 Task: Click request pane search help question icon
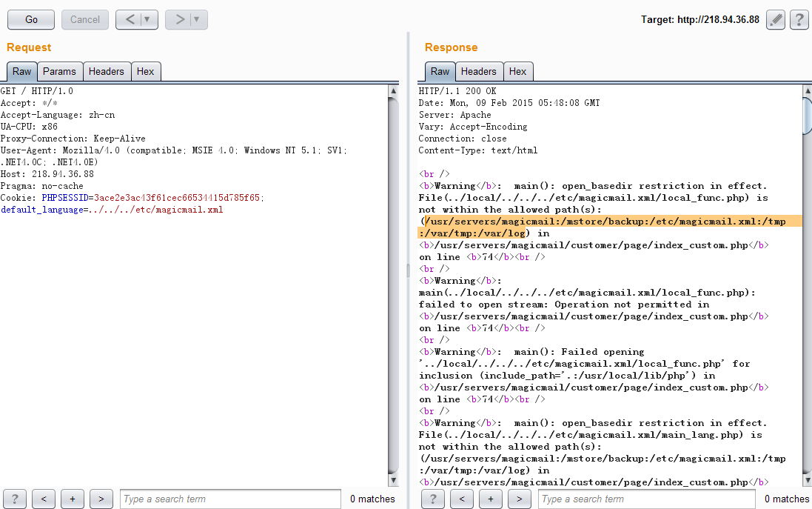15,499
